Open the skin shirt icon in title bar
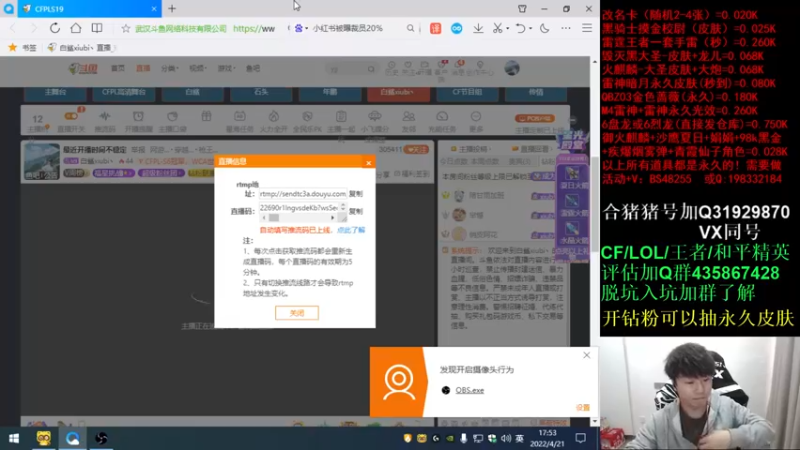Screen dimensions: 800x450 [522, 9]
